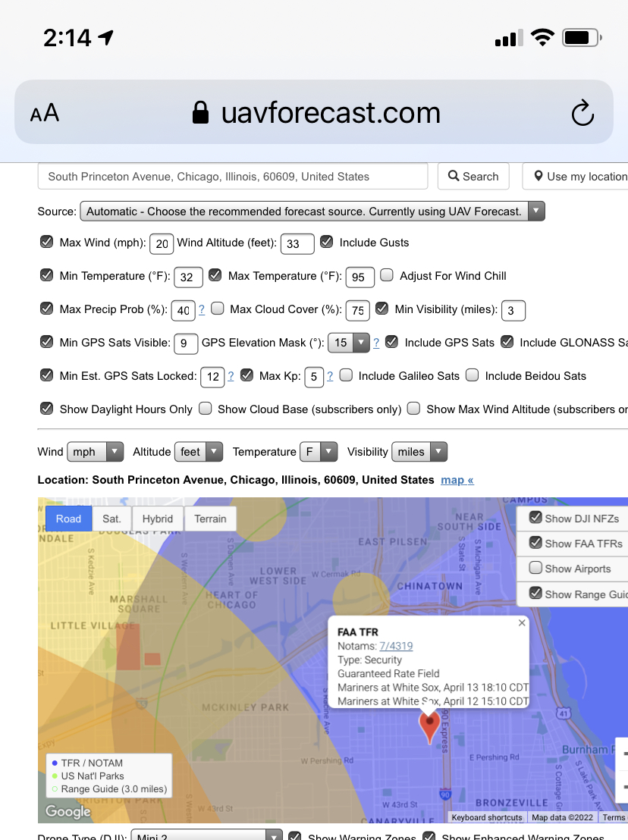Uncheck Include GLONASS Sats
Image resolution: width=628 pixels, height=840 pixels.
click(x=507, y=341)
